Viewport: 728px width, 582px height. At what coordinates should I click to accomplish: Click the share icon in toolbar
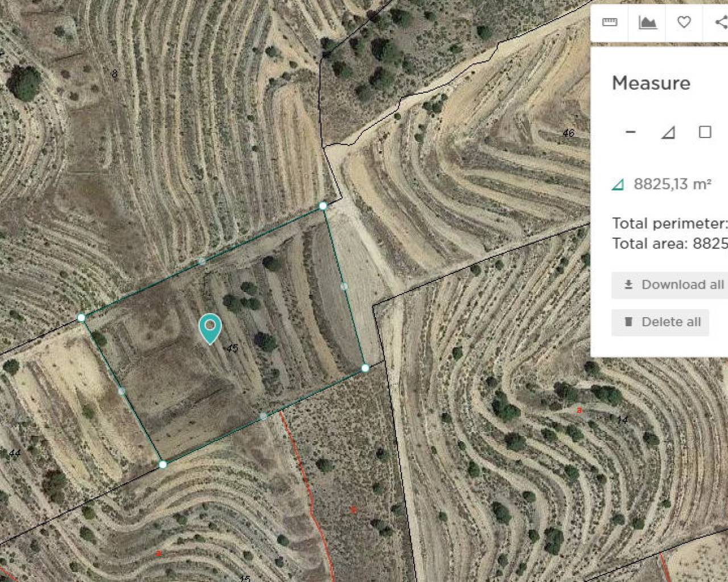[720, 22]
